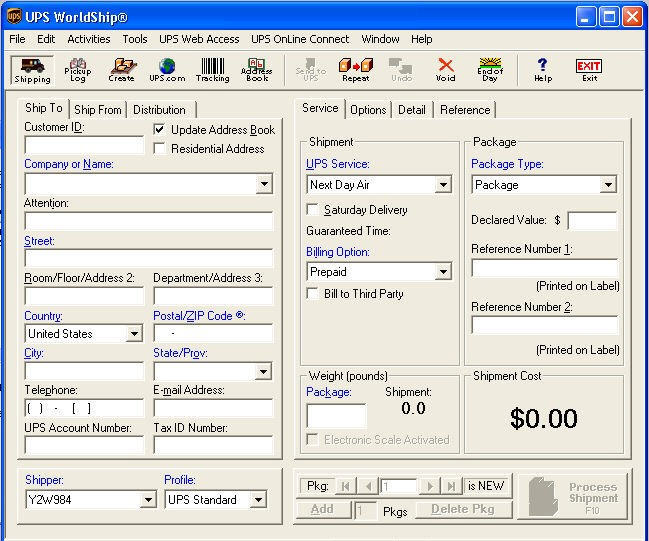The image size is (649, 541).
Task: Enable Saturday Delivery checkbox
Action: [x=312, y=209]
